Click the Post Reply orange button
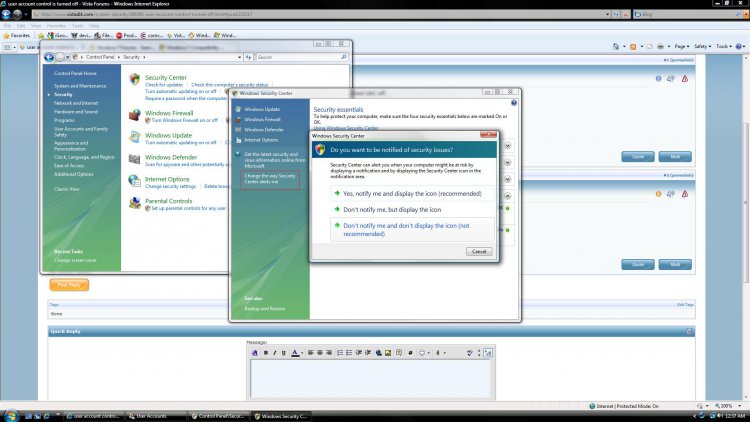Screen dimensions: 750x422 point(69,285)
